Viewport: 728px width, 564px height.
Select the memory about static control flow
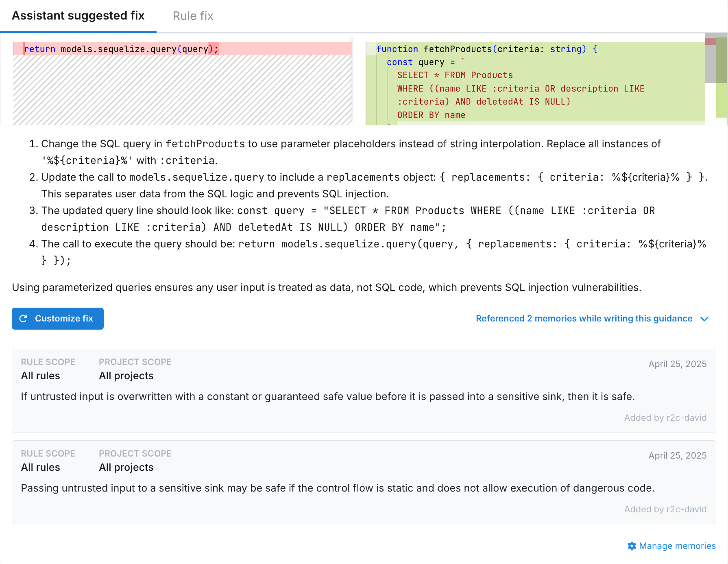coord(338,488)
